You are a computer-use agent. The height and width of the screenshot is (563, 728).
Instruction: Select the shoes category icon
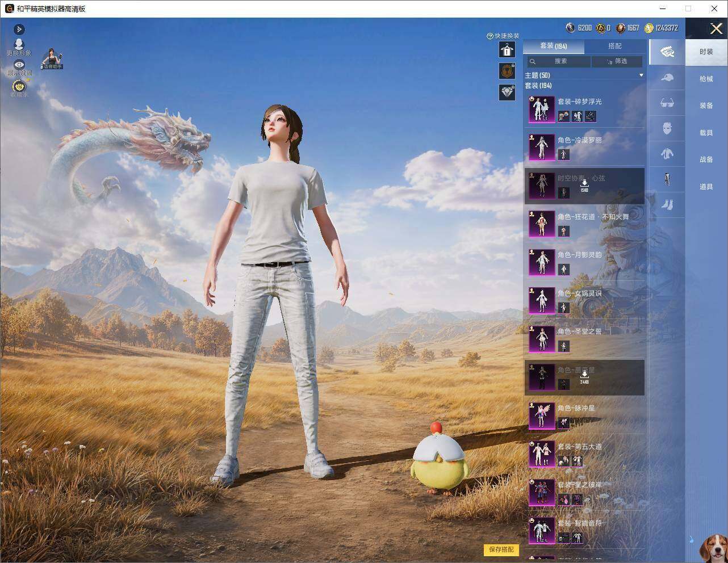[x=667, y=204]
